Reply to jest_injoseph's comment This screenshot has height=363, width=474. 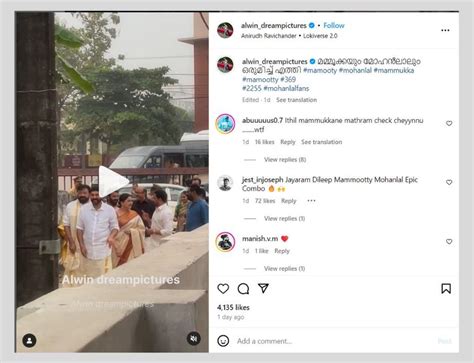[289, 201]
